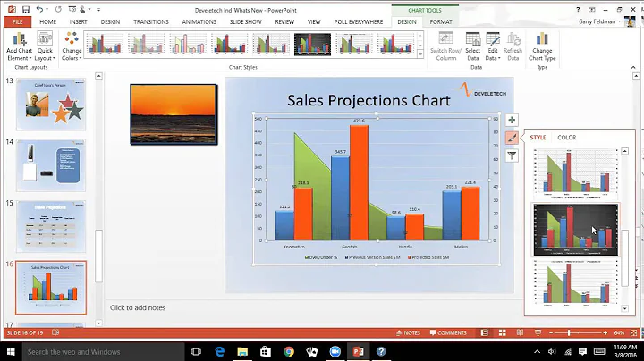Click Switch Row/Column icon
The image size is (644, 361).
446,46
